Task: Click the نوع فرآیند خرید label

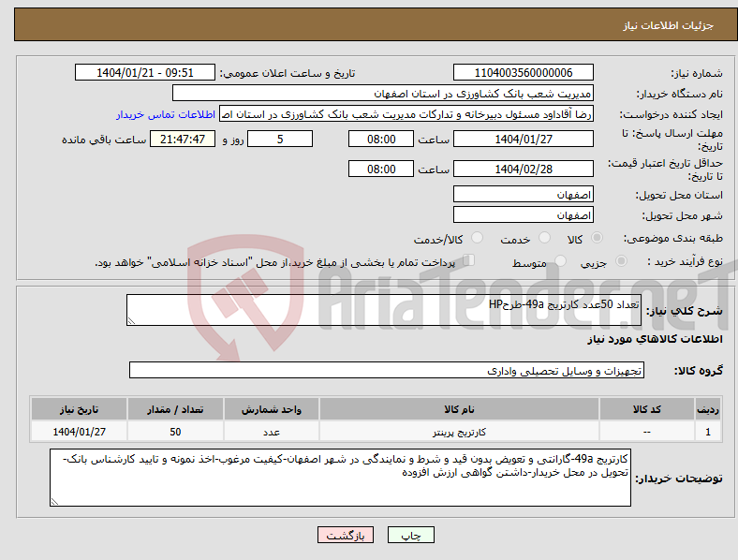Action: pos(685,261)
